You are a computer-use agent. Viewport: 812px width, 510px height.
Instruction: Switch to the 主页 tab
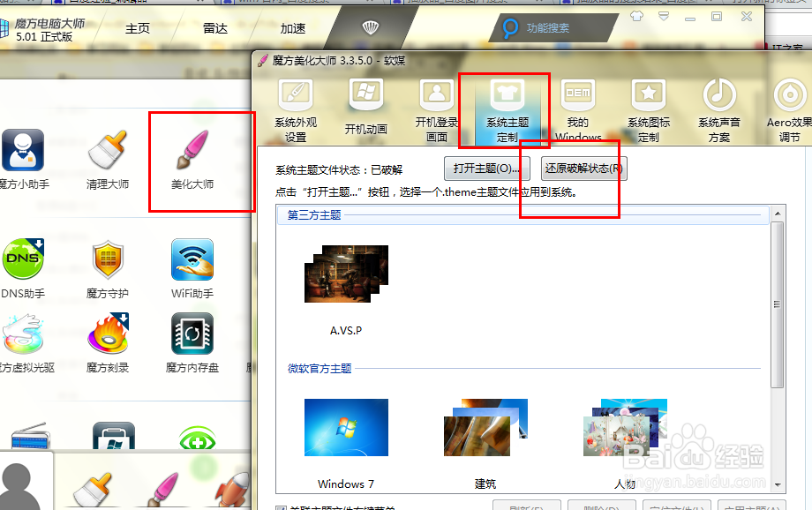coord(138,28)
